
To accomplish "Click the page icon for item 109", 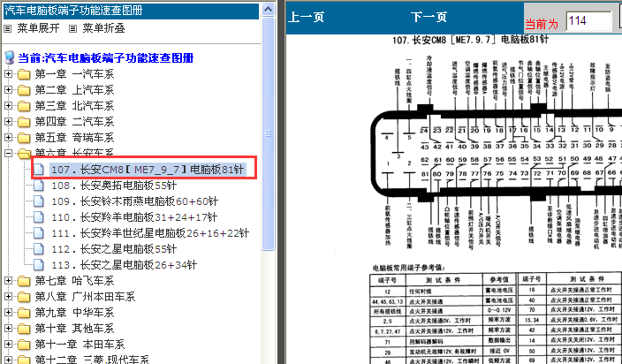I will click(39, 201).
